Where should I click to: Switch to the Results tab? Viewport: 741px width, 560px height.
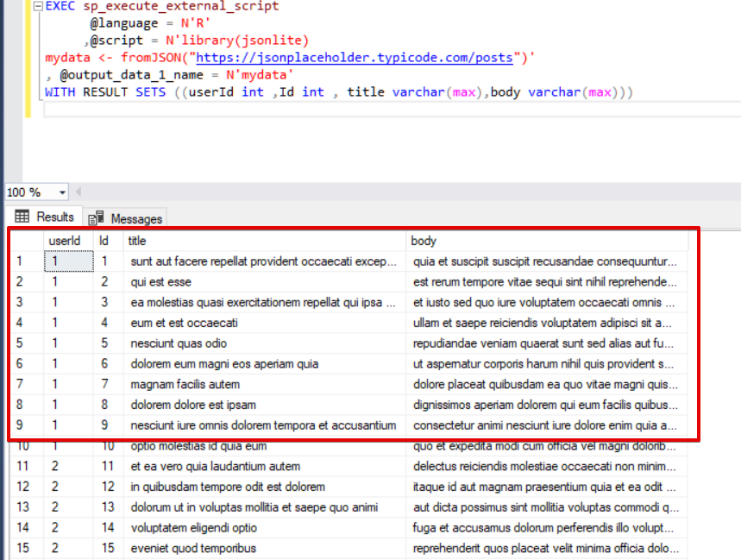[x=44, y=217]
